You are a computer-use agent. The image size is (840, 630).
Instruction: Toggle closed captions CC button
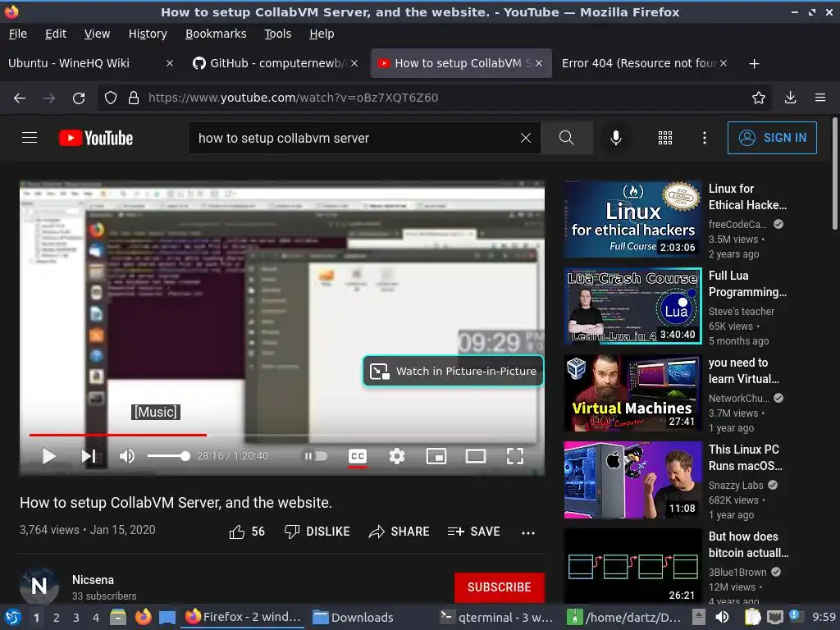(x=358, y=456)
